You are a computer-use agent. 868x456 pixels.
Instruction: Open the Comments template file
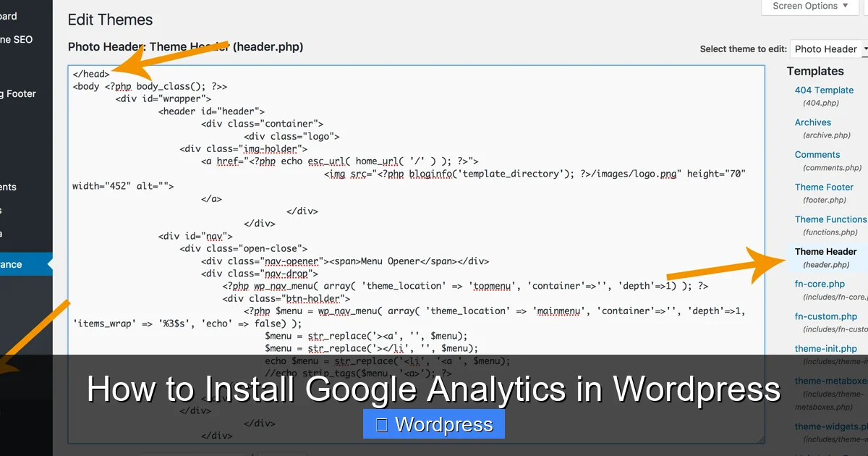[817, 154]
